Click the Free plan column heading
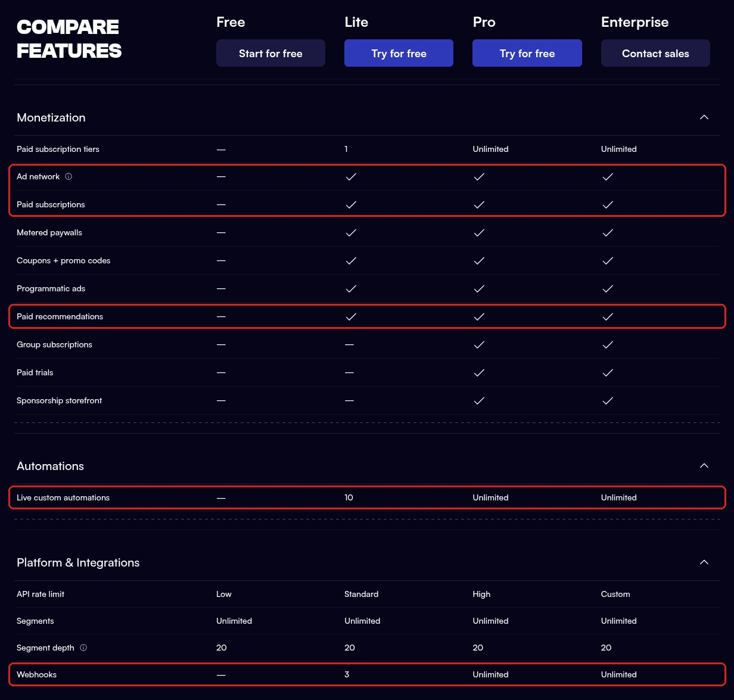 [x=231, y=23]
